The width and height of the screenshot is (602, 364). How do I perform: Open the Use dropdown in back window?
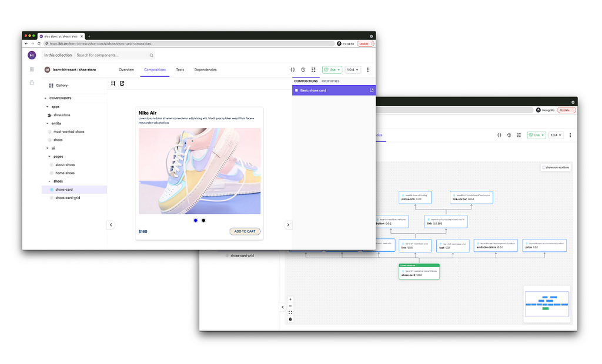[536, 135]
